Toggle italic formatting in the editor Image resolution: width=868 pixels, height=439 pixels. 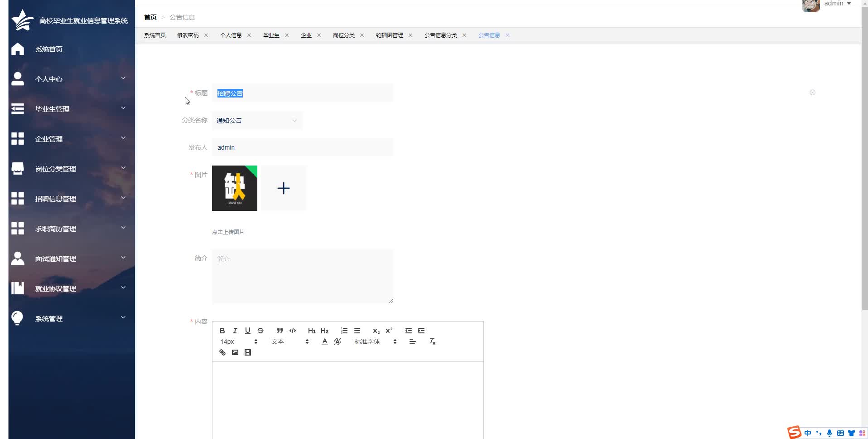pos(235,331)
